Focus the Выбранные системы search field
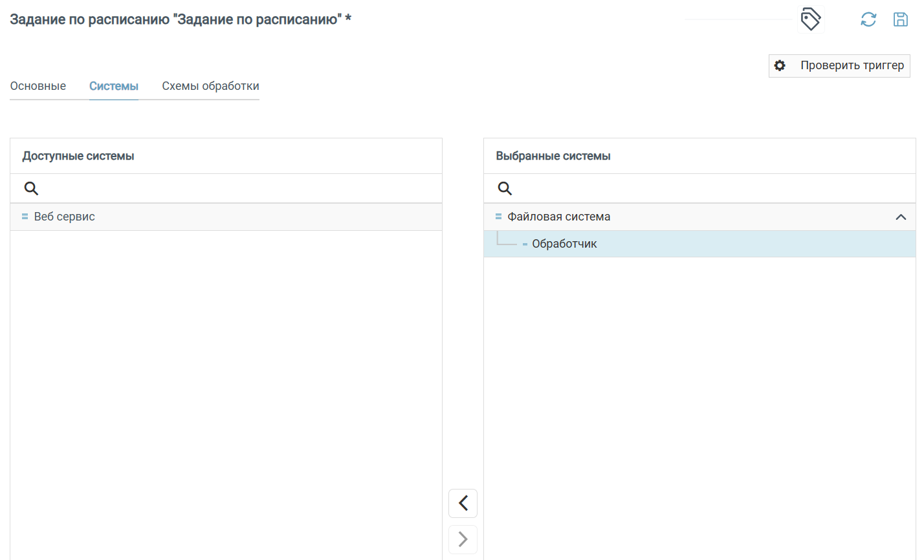924x560 pixels. (705, 188)
